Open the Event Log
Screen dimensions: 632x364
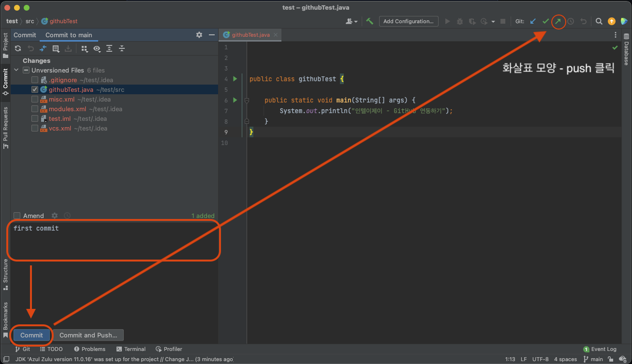click(x=600, y=349)
